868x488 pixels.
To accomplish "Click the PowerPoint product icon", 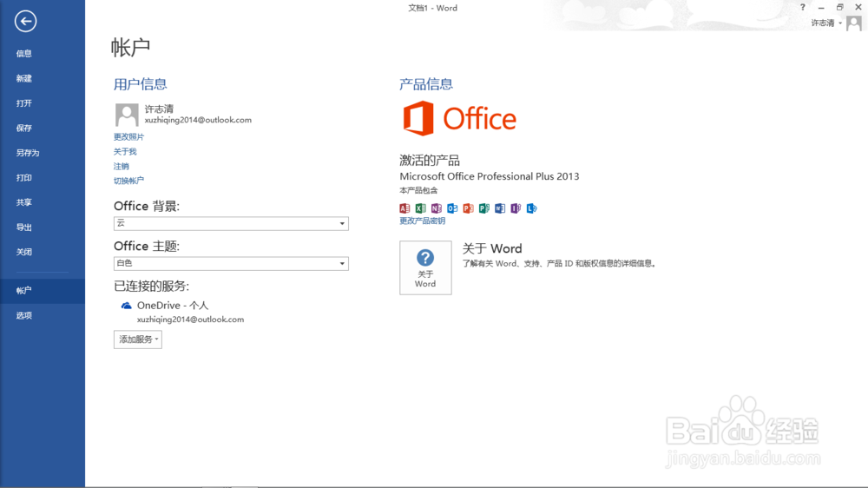I will point(469,208).
